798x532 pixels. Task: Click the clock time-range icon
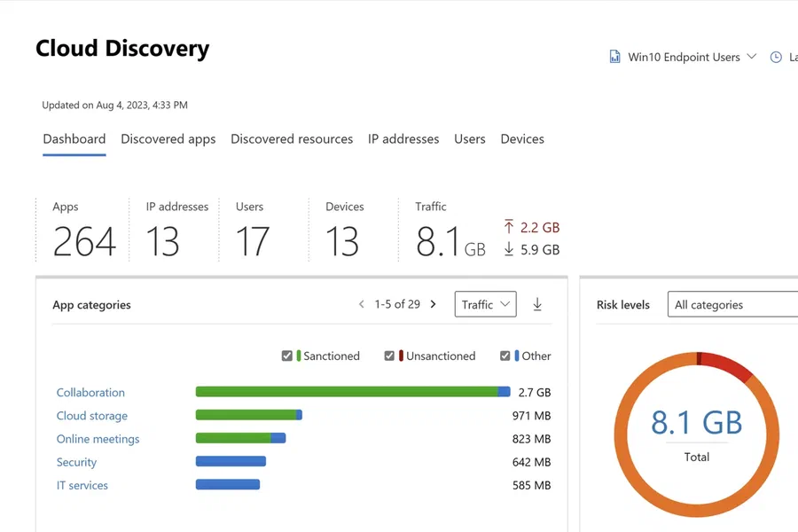pyautogui.click(x=776, y=57)
